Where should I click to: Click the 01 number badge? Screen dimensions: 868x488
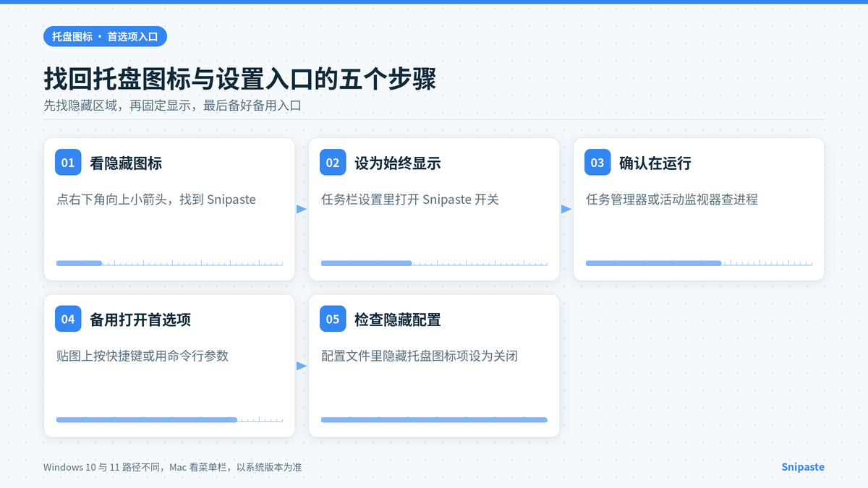pos(68,163)
